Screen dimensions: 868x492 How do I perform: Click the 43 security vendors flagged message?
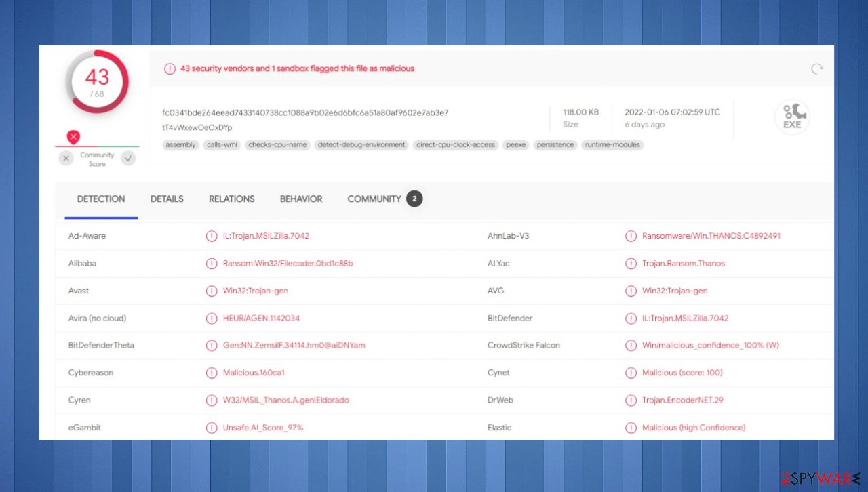(x=297, y=68)
